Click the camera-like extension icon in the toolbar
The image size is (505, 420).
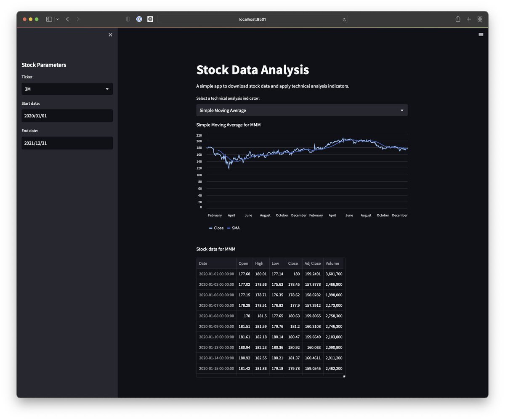(150, 19)
